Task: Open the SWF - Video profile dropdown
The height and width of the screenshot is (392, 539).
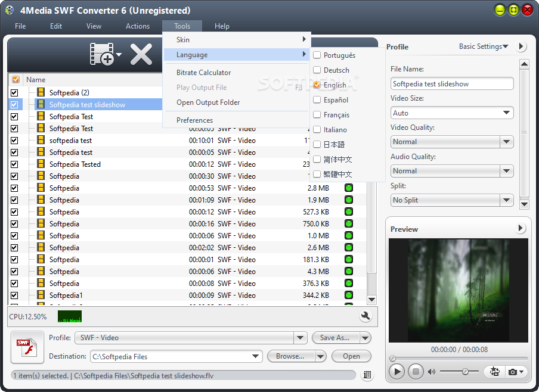Action: pos(300,338)
